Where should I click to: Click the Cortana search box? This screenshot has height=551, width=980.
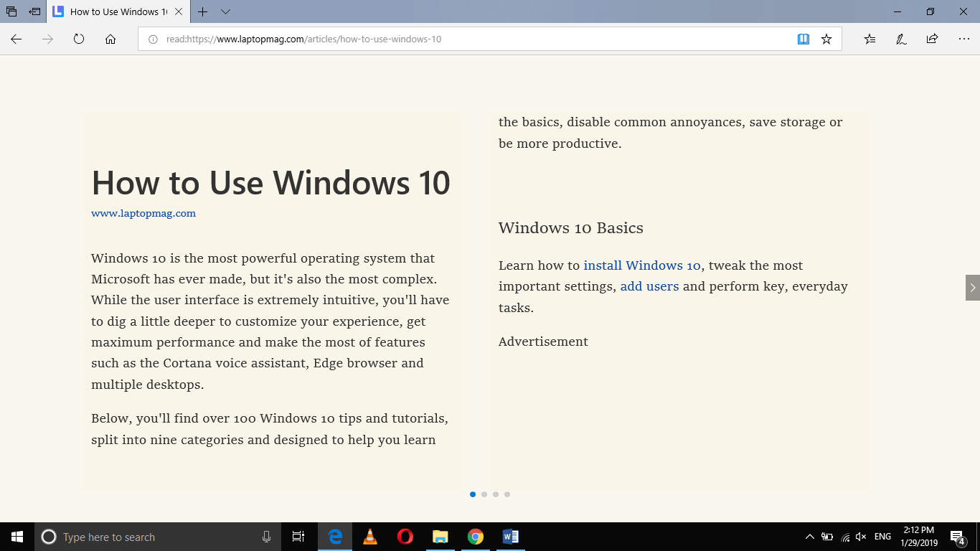pyautogui.click(x=158, y=537)
